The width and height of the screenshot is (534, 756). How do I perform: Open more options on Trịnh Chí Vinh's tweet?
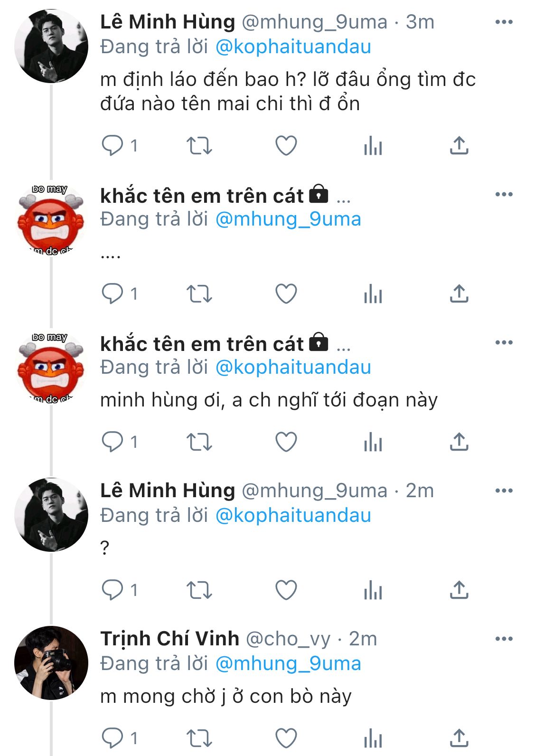pos(504,639)
